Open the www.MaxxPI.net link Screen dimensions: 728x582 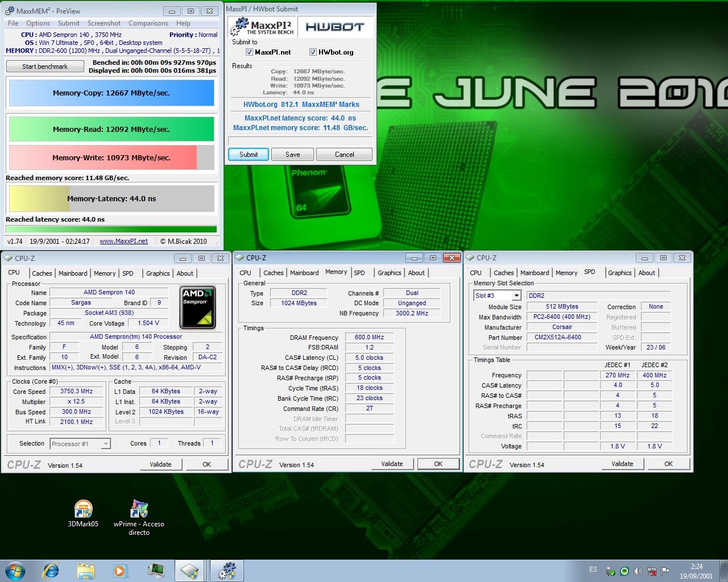[x=123, y=241]
